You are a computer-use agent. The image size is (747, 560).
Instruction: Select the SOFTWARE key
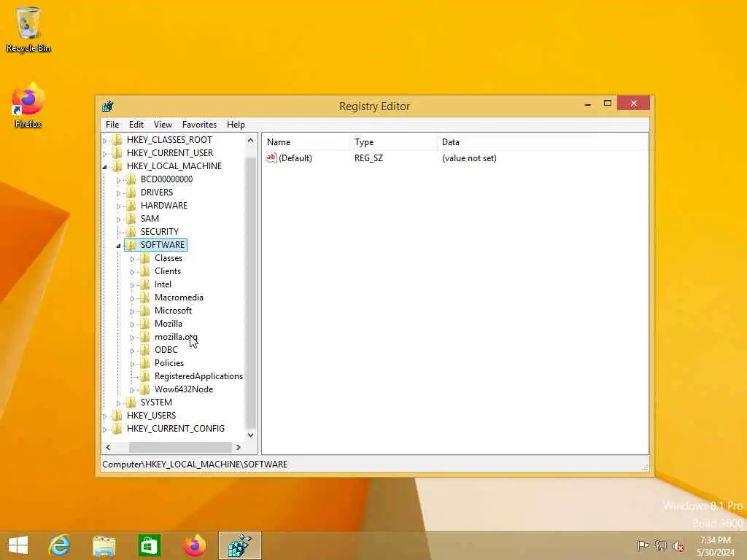click(163, 245)
